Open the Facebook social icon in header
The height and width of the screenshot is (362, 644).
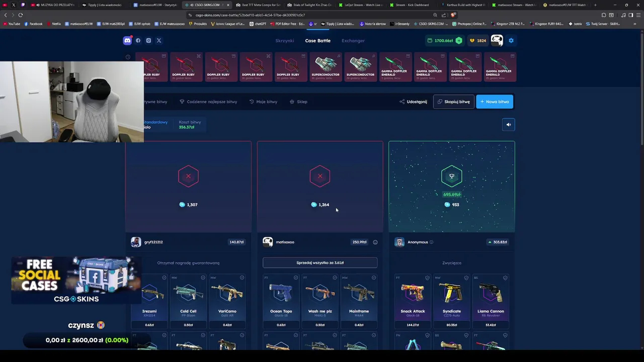(x=138, y=40)
